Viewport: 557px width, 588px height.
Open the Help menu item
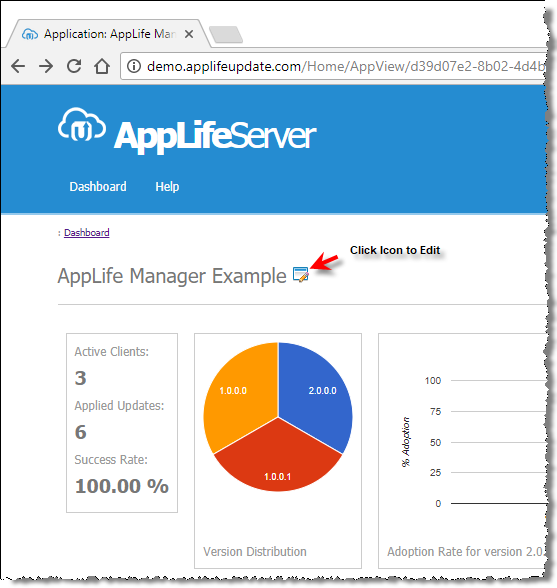(x=167, y=186)
